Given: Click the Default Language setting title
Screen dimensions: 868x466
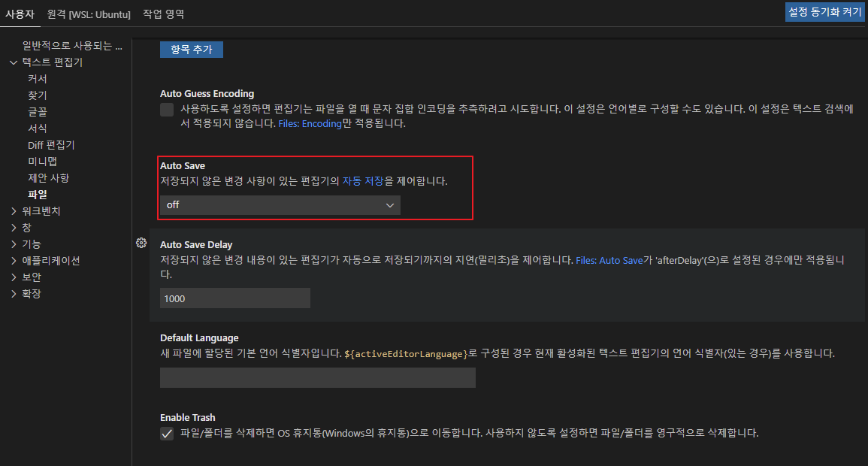Looking at the screenshot, I should [x=199, y=337].
